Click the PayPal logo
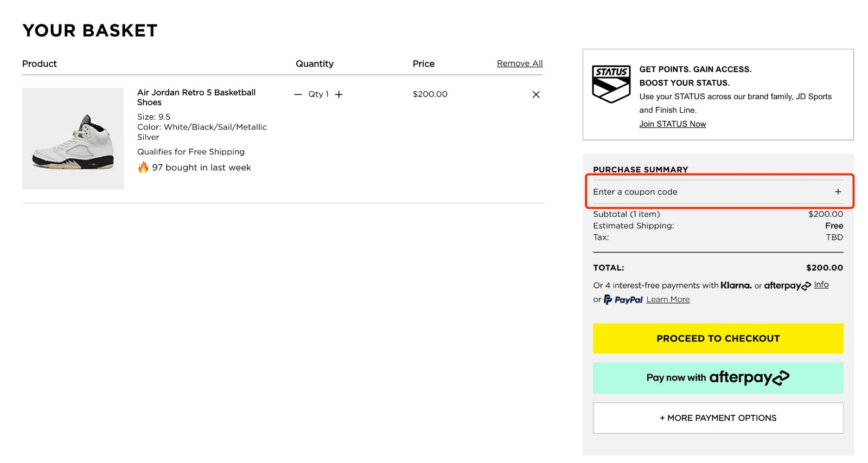The height and width of the screenshot is (463, 868). click(623, 299)
